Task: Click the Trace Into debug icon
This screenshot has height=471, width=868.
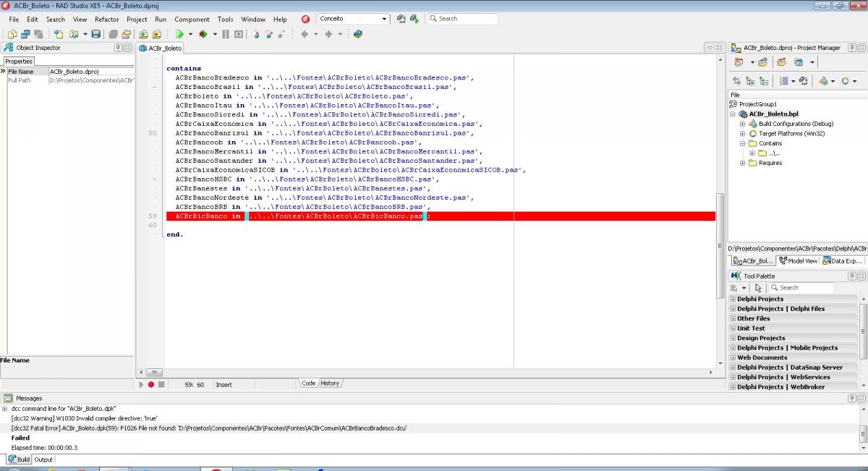Action: click(257, 34)
